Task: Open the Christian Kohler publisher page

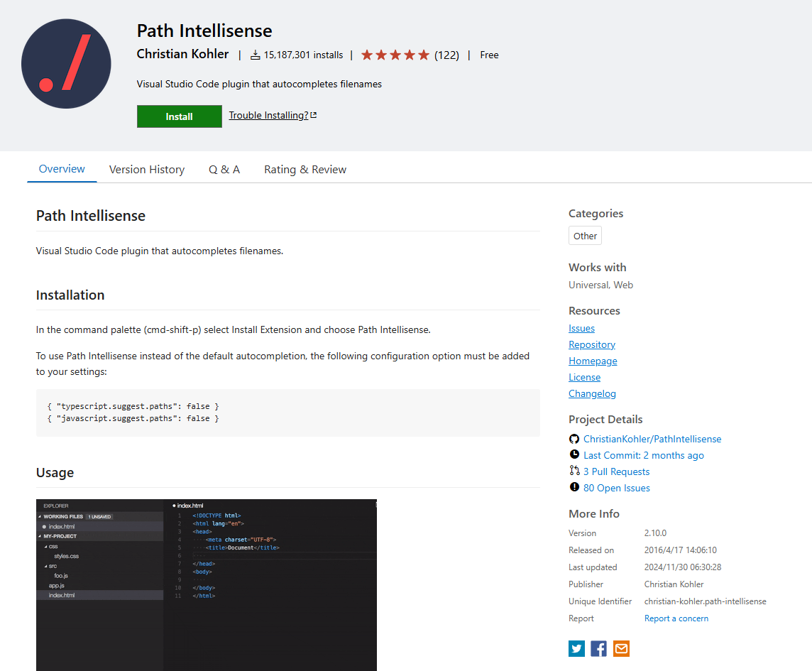Action: coord(182,54)
